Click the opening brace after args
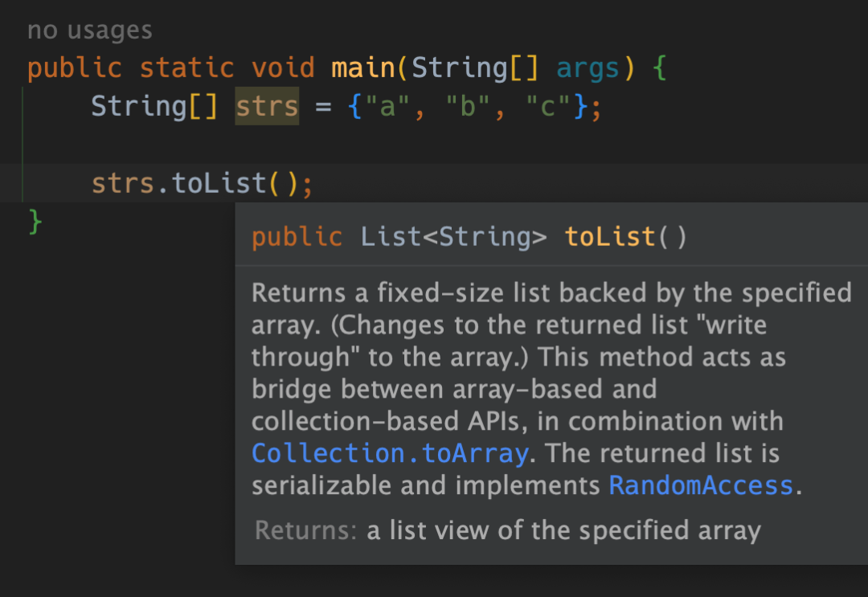This screenshot has width=868, height=597. (659, 68)
